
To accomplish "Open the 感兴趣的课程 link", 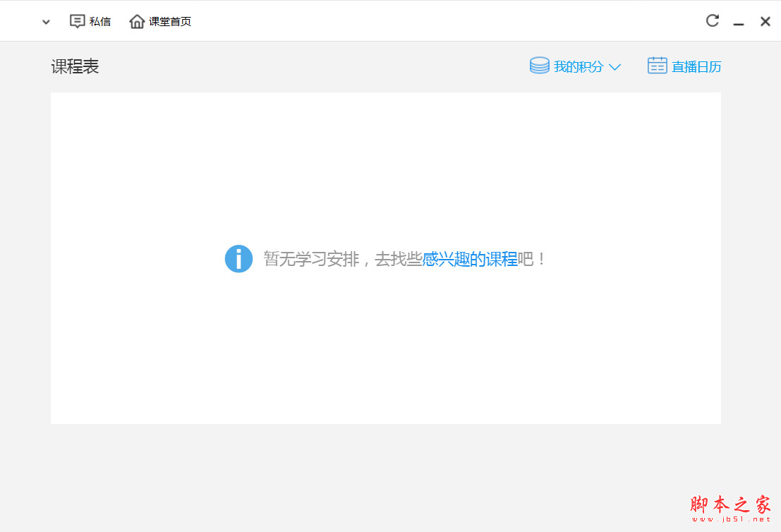I will [x=470, y=259].
